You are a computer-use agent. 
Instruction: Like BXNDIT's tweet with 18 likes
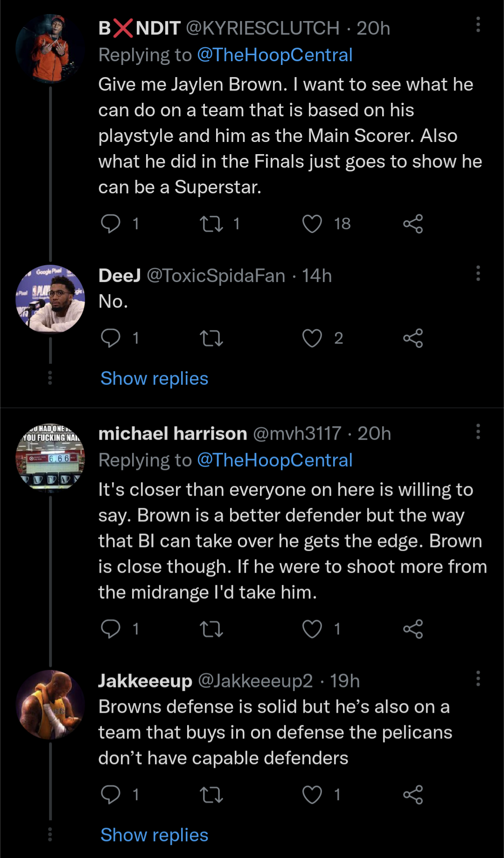point(312,224)
